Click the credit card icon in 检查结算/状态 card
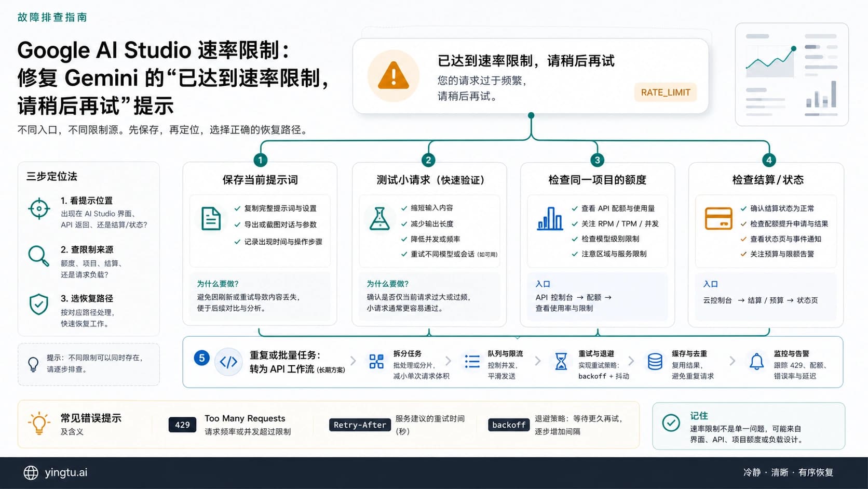Screen dimensions: 868x489 pyautogui.click(x=718, y=218)
